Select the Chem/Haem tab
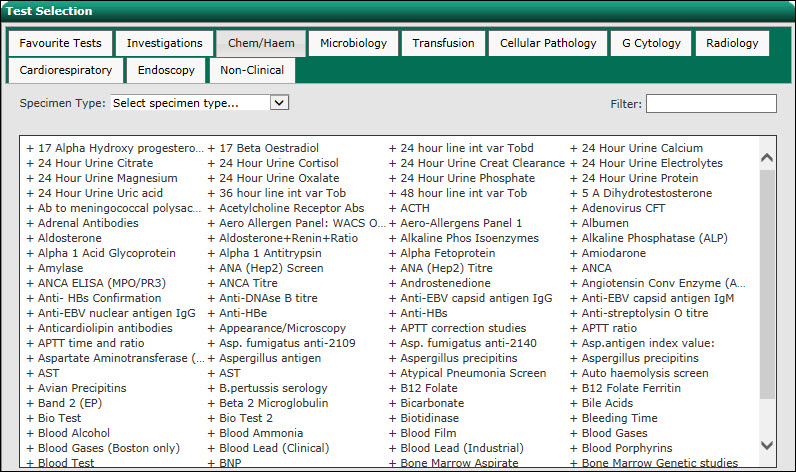This screenshot has width=796, height=472. pos(261,43)
